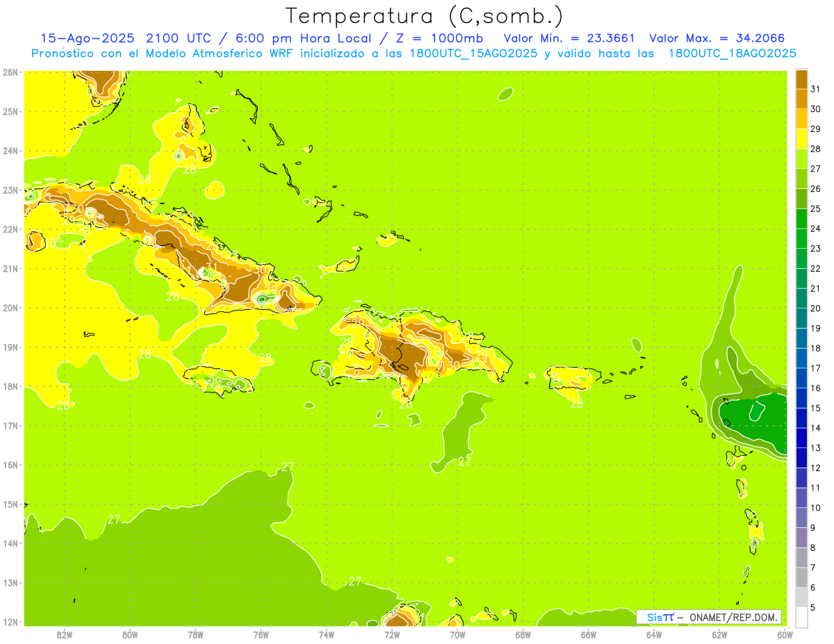Click the color scale number 15
The image size is (834, 644).
pos(815,408)
